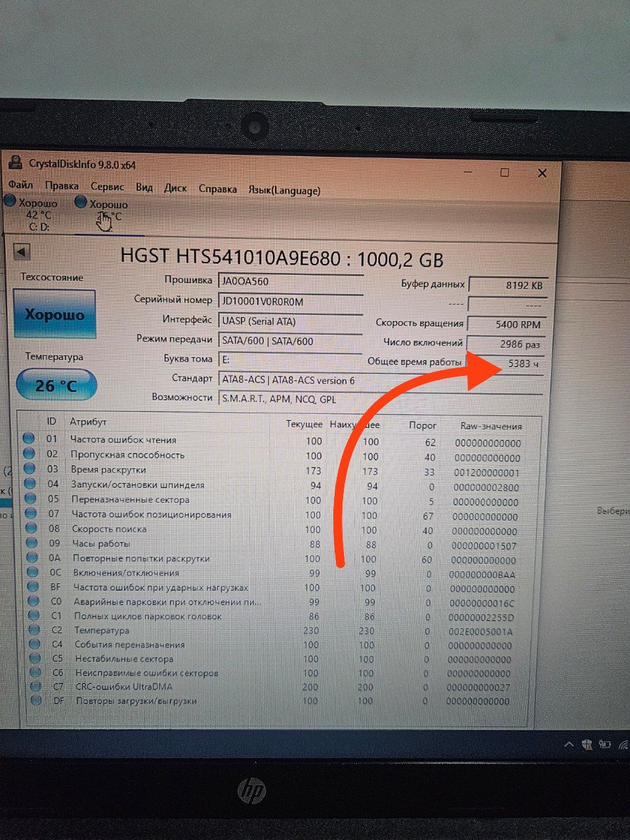Click the Режим передачи field SATA/600
Screen dimensions: 630x840
click(290, 341)
